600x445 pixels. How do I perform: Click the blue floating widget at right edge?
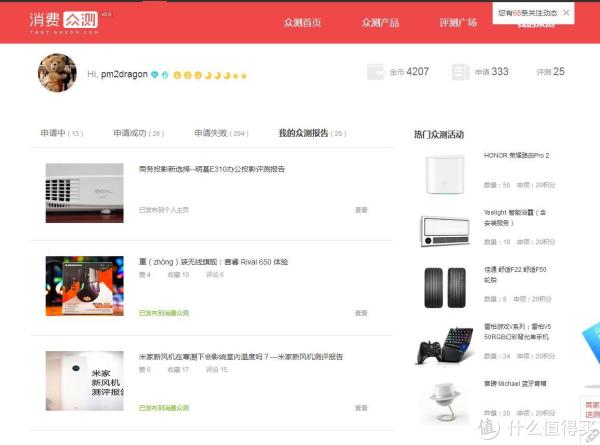click(592, 342)
